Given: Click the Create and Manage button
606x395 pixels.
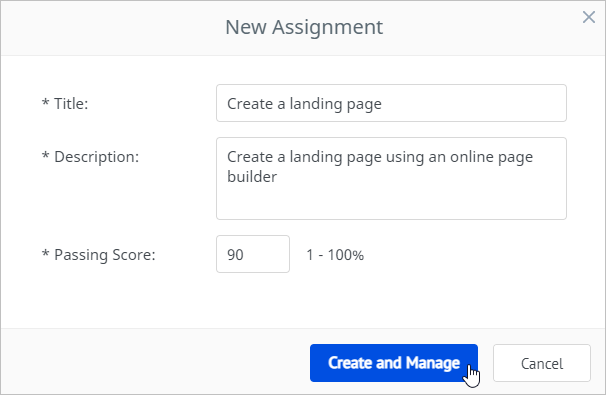Looking at the screenshot, I should point(394,363).
